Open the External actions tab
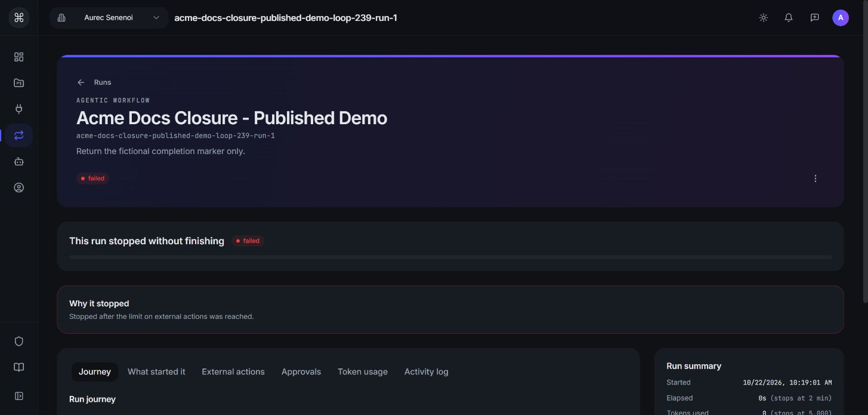Image resolution: width=868 pixels, height=415 pixels. coord(233,371)
